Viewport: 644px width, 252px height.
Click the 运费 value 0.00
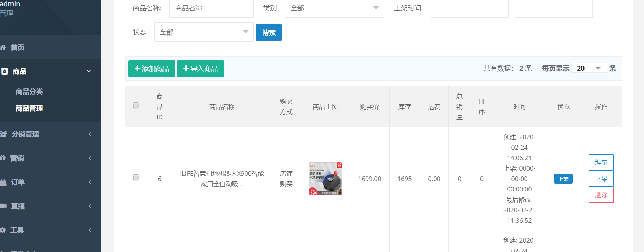[434, 179]
